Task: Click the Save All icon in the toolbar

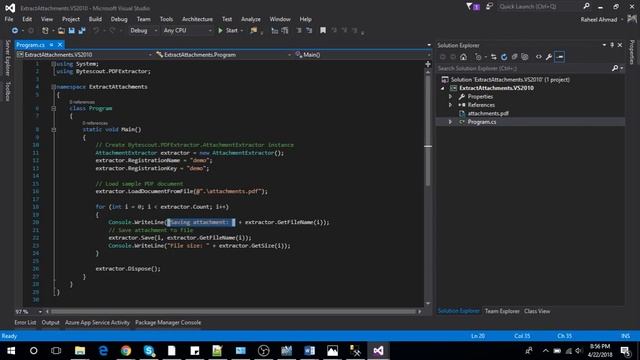Action: point(82,31)
